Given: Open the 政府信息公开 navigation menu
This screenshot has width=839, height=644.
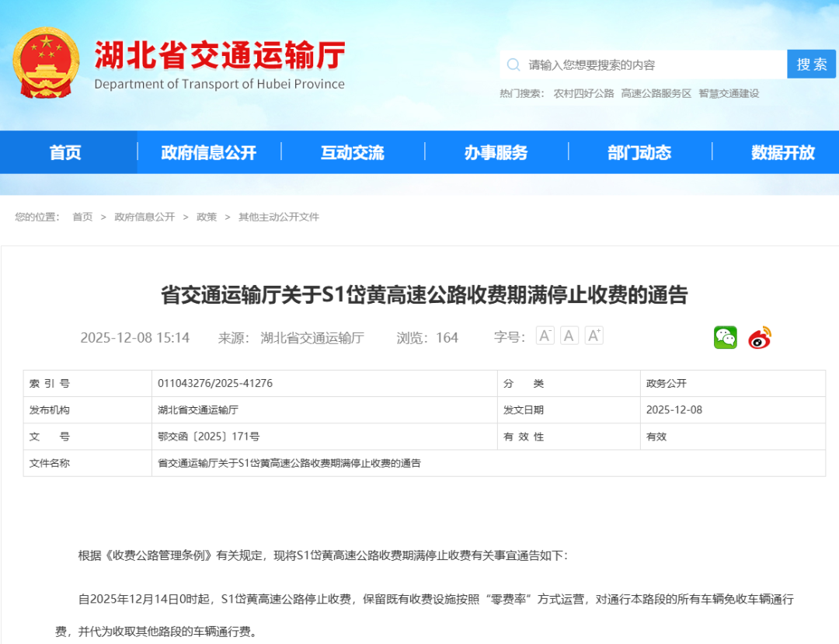Looking at the screenshot, I should [208, 152].
